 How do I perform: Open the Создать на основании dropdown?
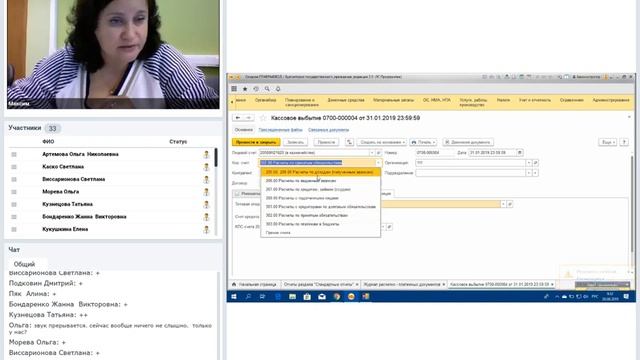(382, 142)
